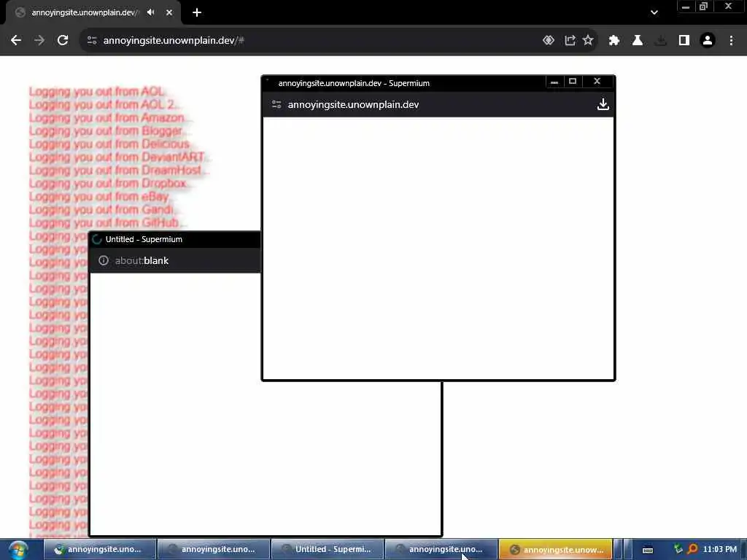747x560 pixels.
Task: Open site information icon in main address bar
Action: point(92,41)
